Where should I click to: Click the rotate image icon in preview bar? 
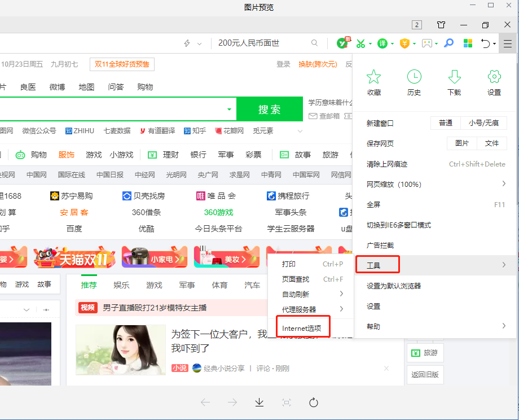[x=314, y=402]
